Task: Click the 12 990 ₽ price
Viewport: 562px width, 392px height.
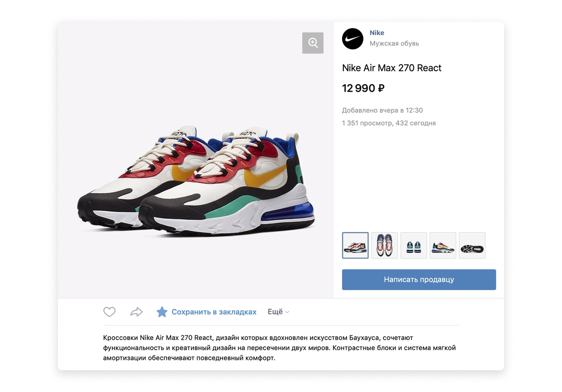Action: point(363,88)
